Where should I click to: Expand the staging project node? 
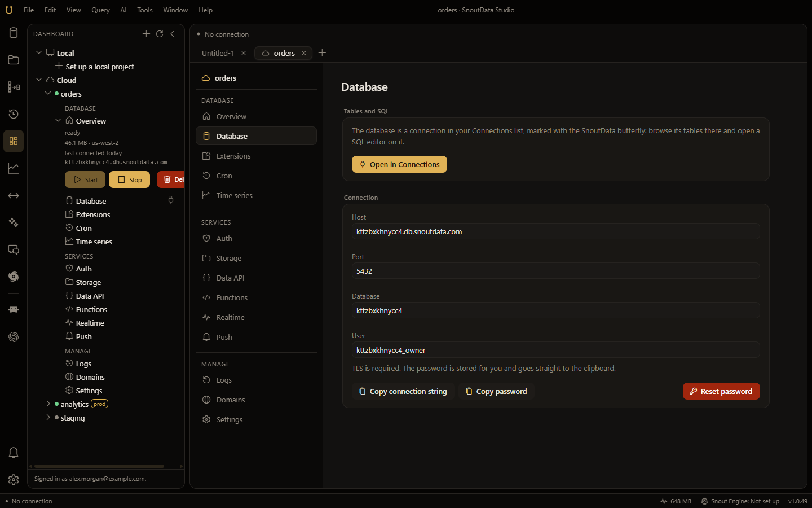[x=48, y=417]
